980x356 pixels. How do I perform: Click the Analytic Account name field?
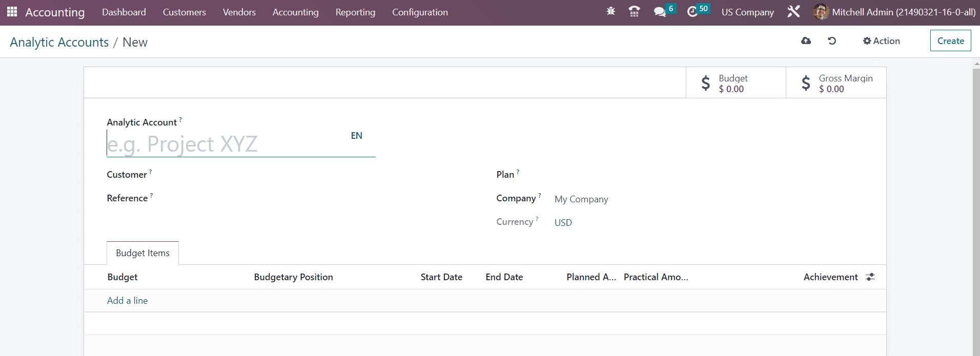pos(226,144)
